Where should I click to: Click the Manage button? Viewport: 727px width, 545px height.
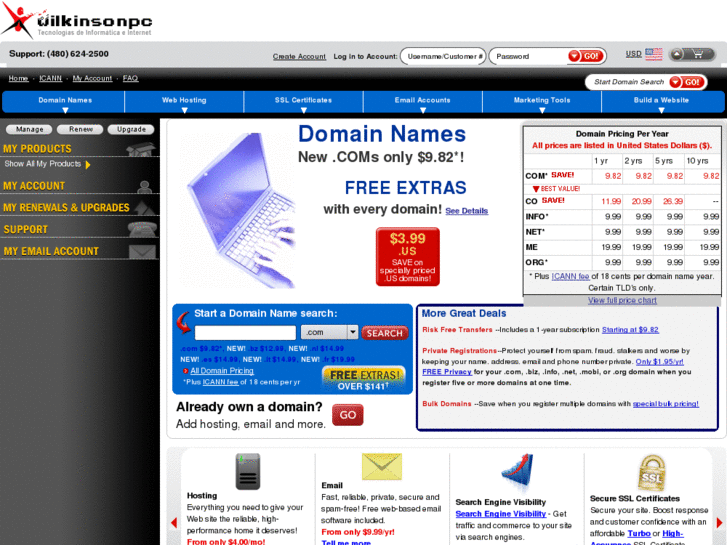tap(29, 129)
